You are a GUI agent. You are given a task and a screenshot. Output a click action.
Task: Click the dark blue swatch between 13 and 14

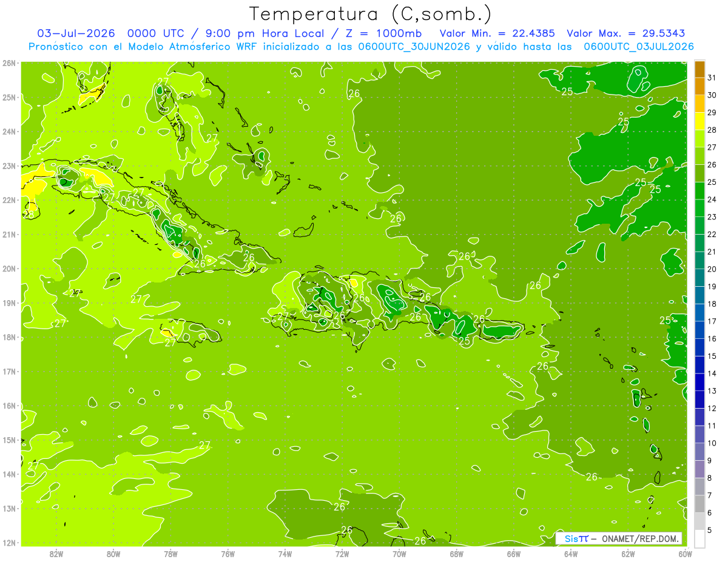(x=699, y=382)
